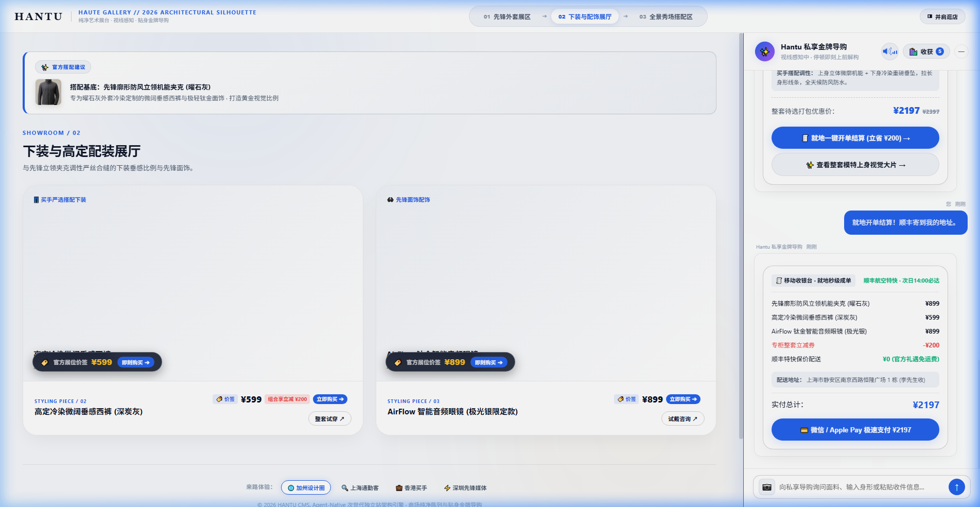Open the 收获 bag with 5 items
Viewport: 980px width, 507px height.
pos(926,51)
